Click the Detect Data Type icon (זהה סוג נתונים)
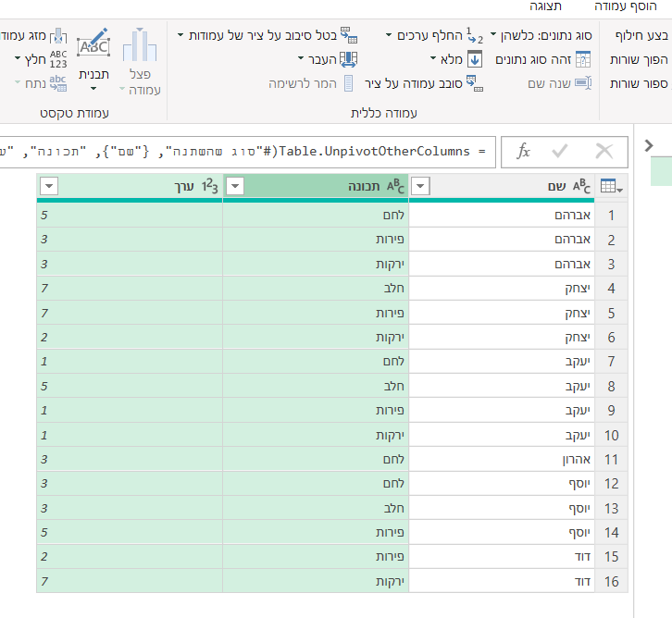The width and height of the screenshot is (672, 618). 582,60
